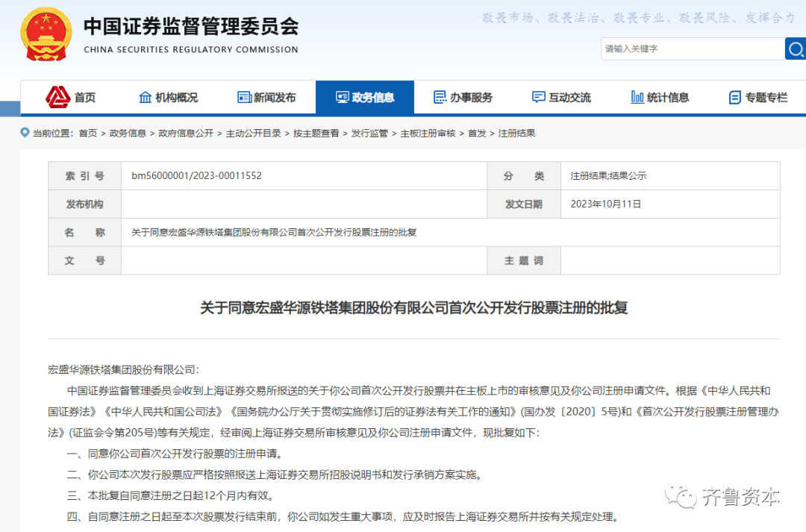Click the newspaper icon beside 新闻发布

[x=243, y=97]
